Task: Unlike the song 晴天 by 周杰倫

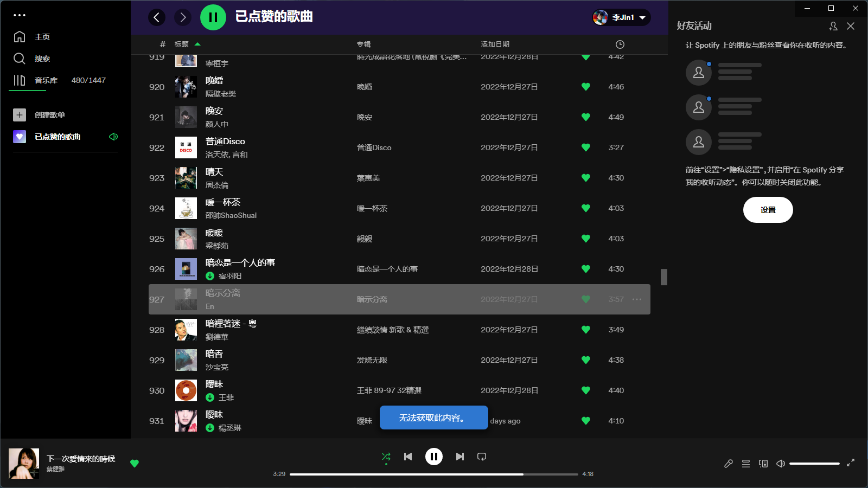Action: pos(586,178)
